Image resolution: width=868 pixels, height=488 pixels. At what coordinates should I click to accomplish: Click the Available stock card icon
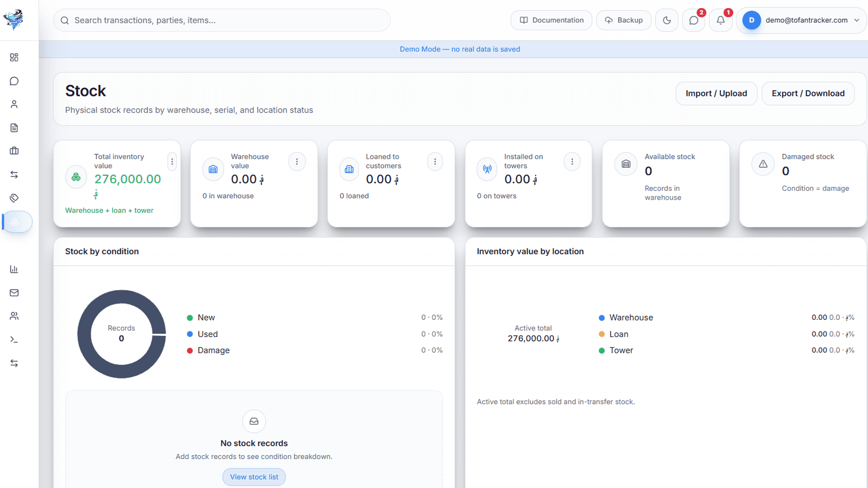[626, 164]
